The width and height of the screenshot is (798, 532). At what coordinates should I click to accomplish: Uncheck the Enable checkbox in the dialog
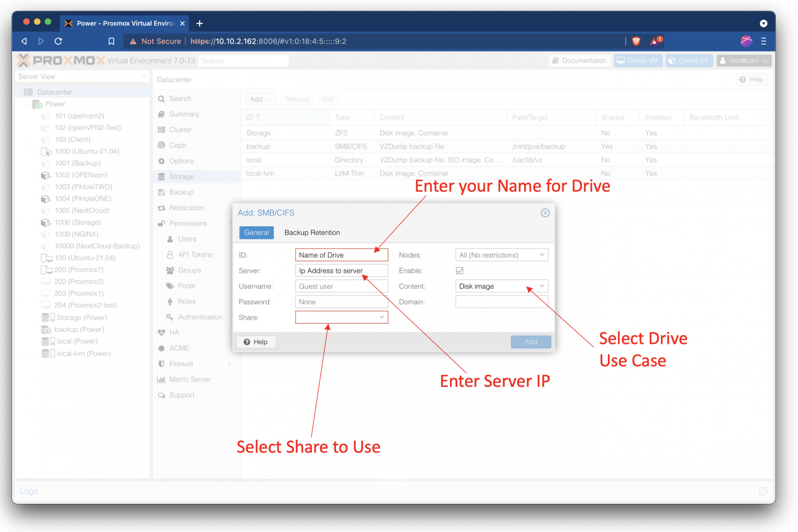point(459,270)
